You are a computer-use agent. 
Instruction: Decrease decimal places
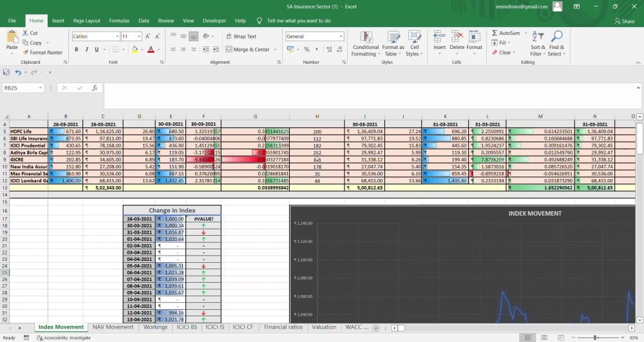[339, 49]
